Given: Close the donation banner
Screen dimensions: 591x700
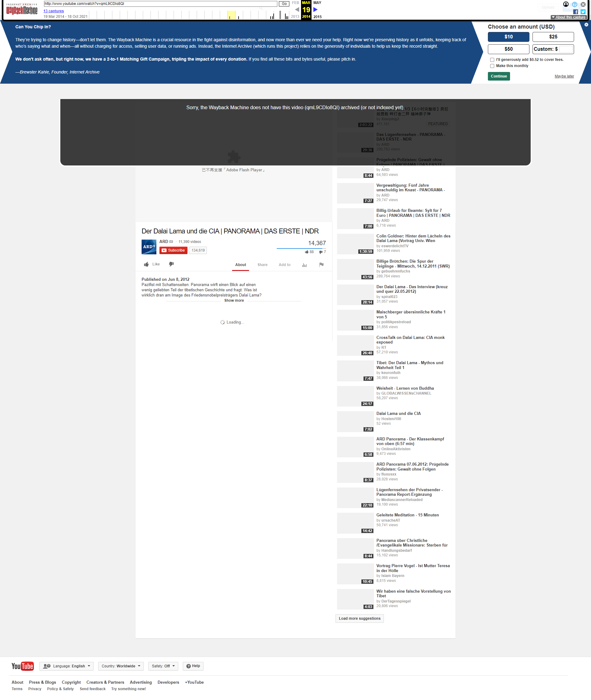Looking at the screenshot, I should pyautogui.click(x=586, y=25).
